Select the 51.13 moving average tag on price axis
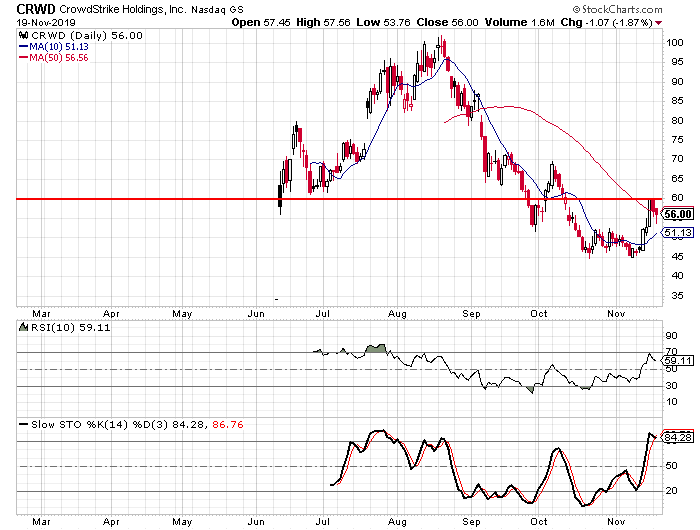Screen dimensions: 700x530 pyautogui.click(x=678, y=233)
